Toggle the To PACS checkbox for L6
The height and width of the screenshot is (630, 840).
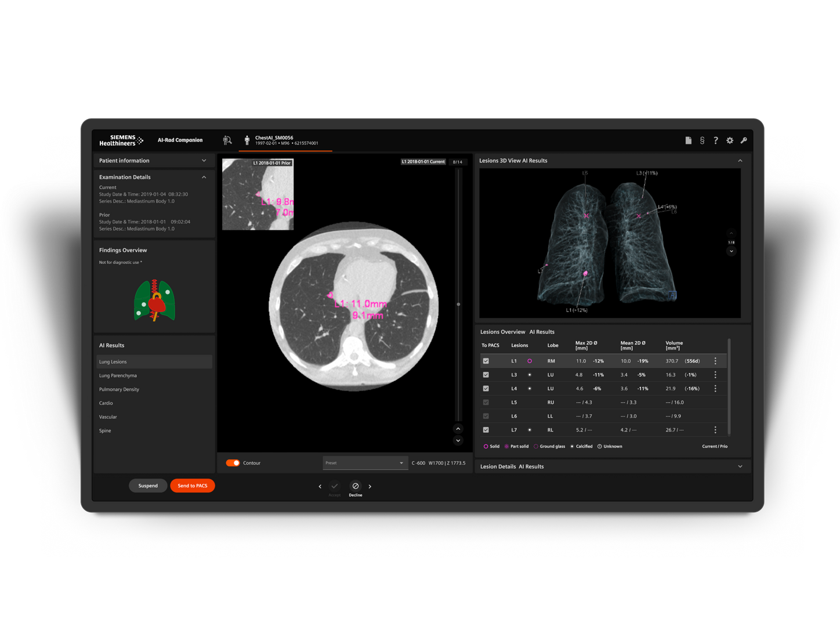point(486,416)
